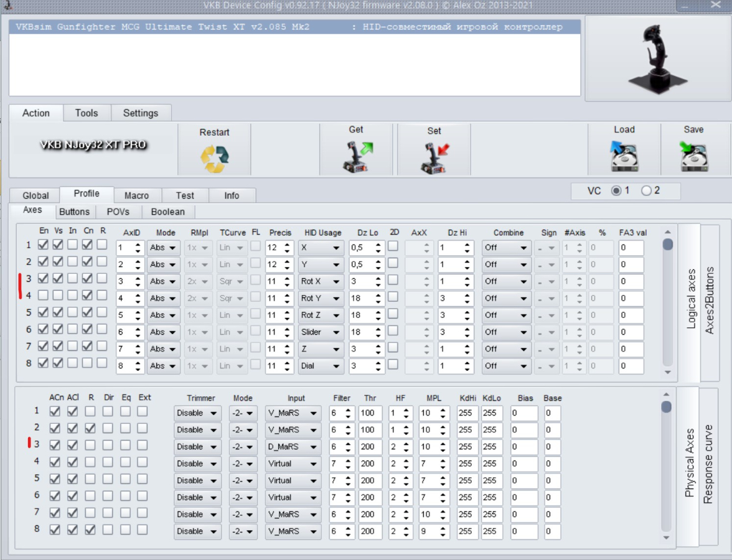Click the Set joystick icon
This screenshot has height=560, width=732.
coord(434,158)
